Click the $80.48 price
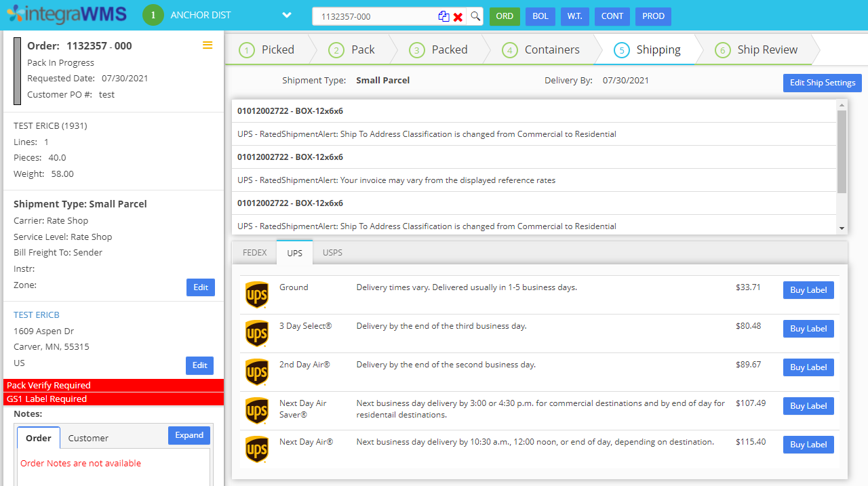Viewport: 868px width, 486px height. 748,326
